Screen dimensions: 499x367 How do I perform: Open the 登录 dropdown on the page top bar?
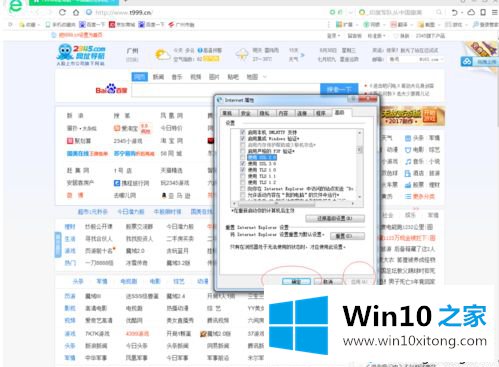click(x=333, y=36)
